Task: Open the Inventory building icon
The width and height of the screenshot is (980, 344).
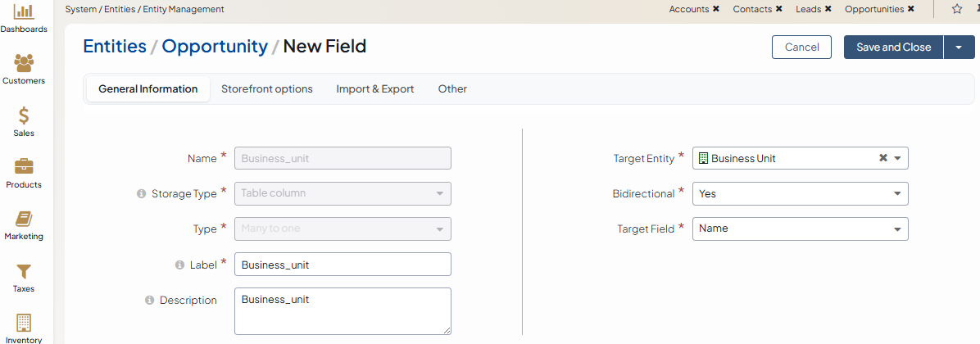Action: point(24,323)
